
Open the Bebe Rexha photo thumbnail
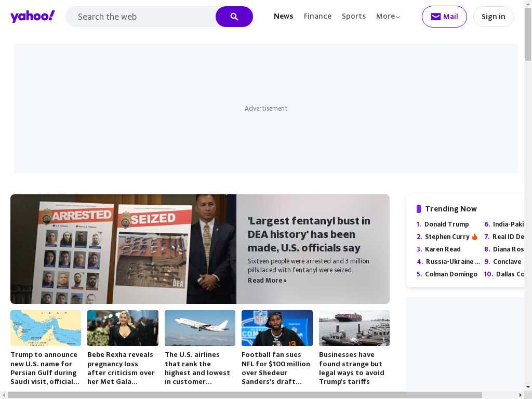(123, 328)
